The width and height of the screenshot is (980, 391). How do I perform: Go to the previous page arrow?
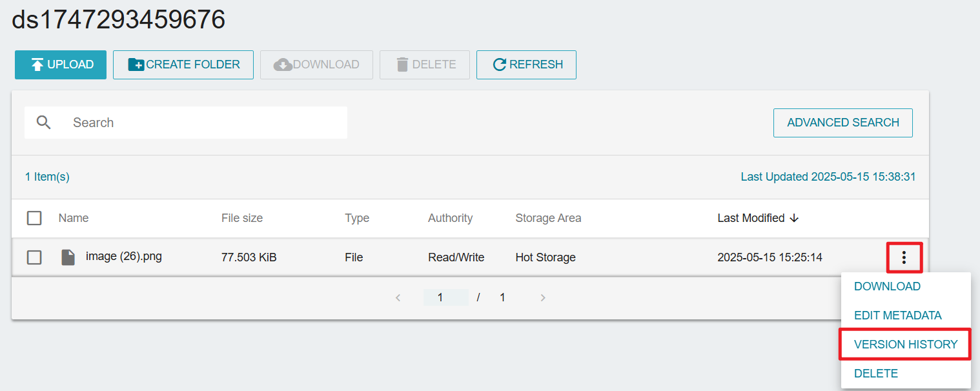coord(398,297)
